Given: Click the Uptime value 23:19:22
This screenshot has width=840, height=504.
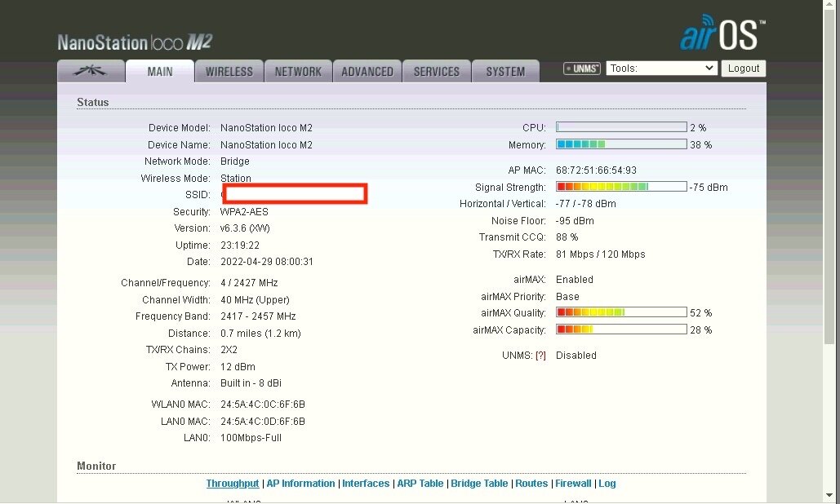Looking at the screenshot, I should 240,245.
